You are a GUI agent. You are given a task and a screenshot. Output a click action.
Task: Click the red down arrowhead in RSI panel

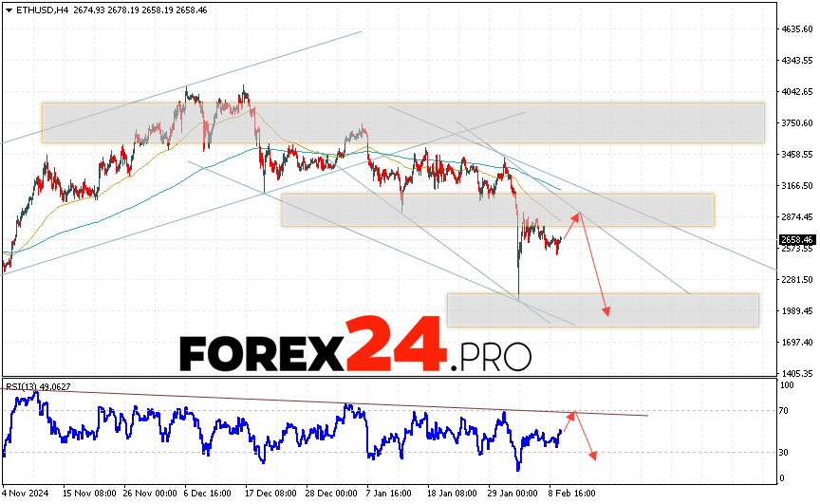(x=594, y=457)
